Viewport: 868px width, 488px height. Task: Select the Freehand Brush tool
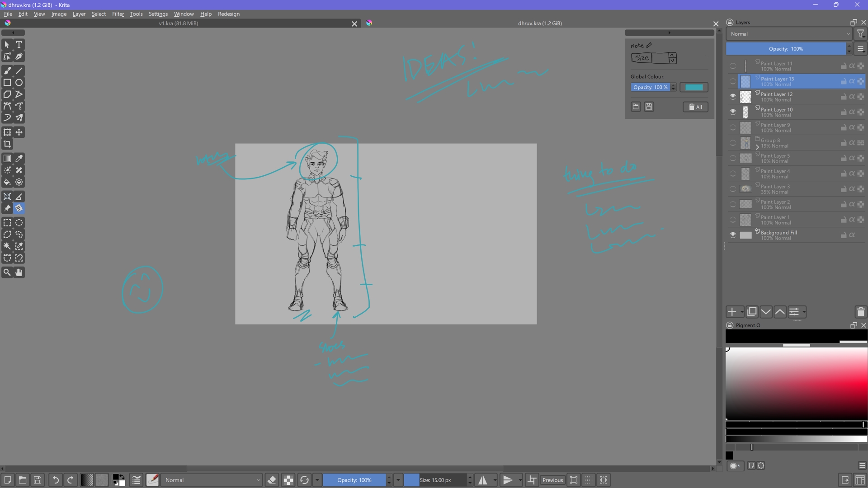[x=7, y=71]
